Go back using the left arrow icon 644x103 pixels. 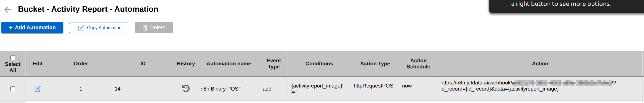[8, 10]
